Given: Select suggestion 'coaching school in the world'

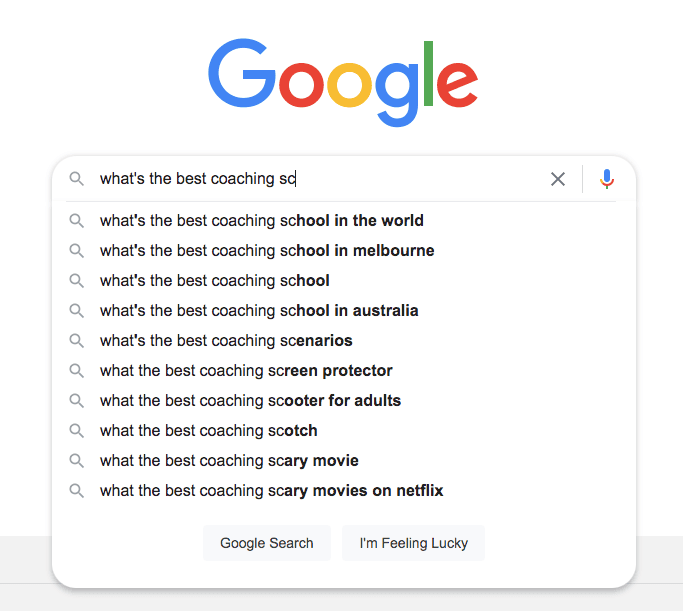Looking at the screenshot, I should coord(261,221).
